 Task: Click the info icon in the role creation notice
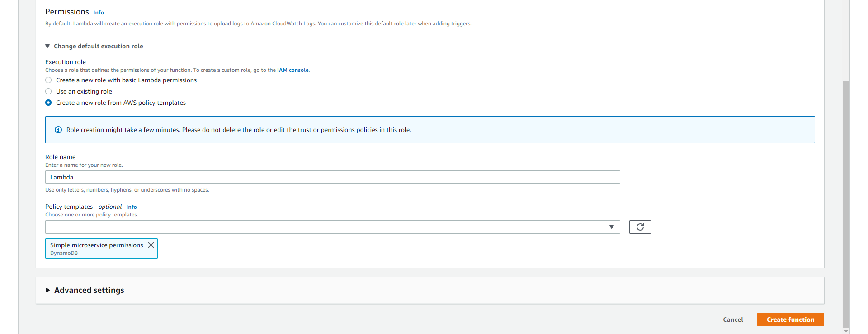click(58, 130)
